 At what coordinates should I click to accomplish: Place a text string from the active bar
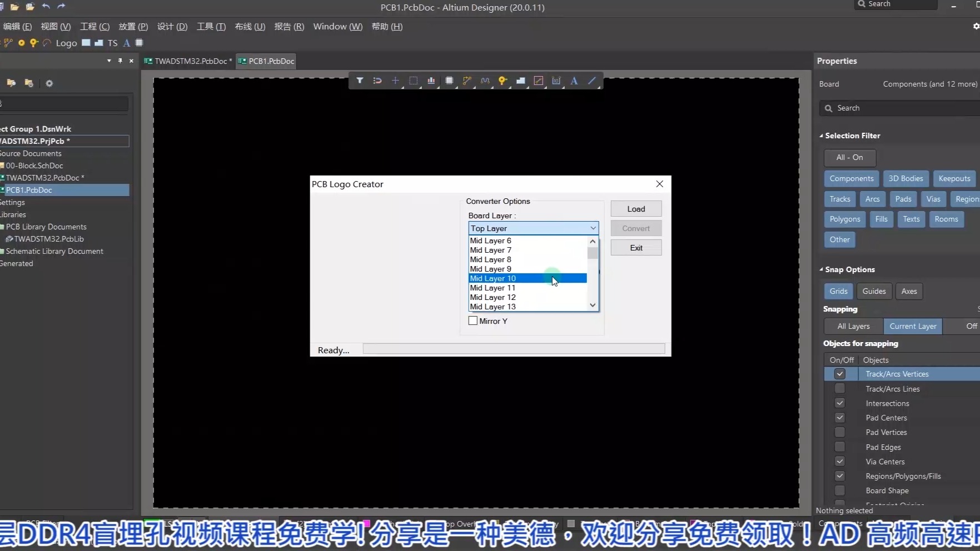pos(574,81)
